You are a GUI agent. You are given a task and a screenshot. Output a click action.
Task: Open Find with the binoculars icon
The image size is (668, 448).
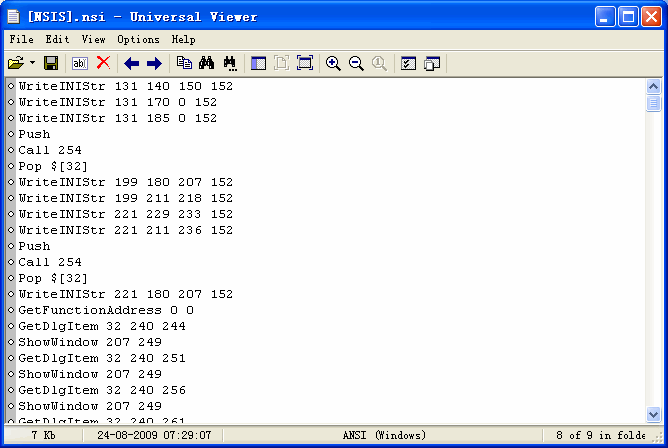click(x=207, y=63)
